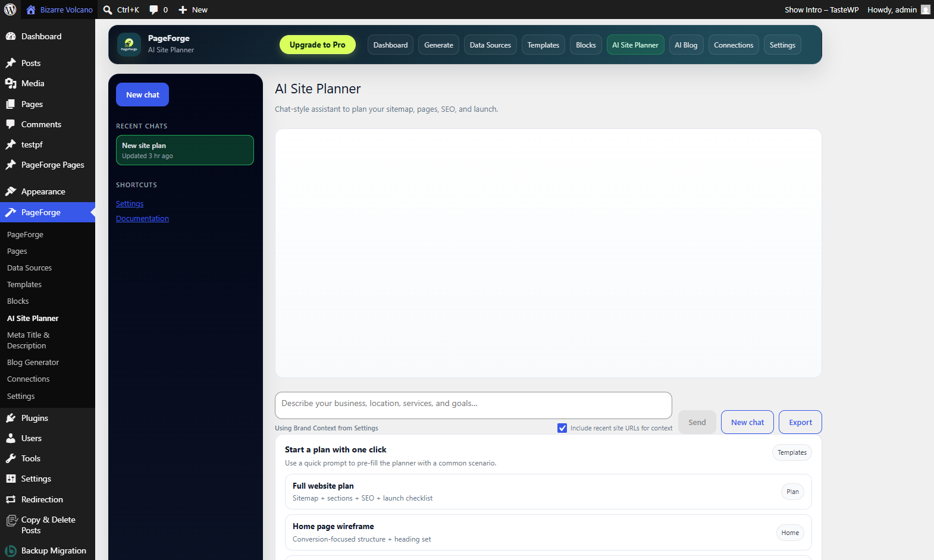Select the Home page wireframe quick prompt

pyautogui.click(x=549, y=533)
